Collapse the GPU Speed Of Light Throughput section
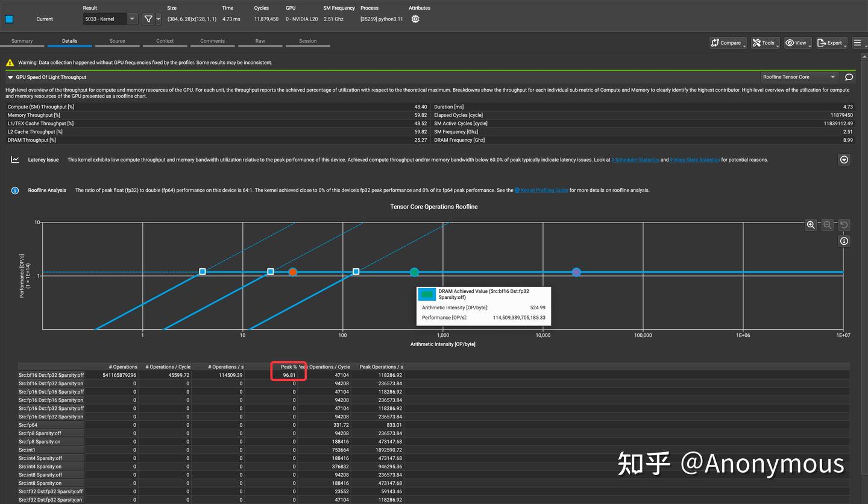 click(x=10, y=77)
